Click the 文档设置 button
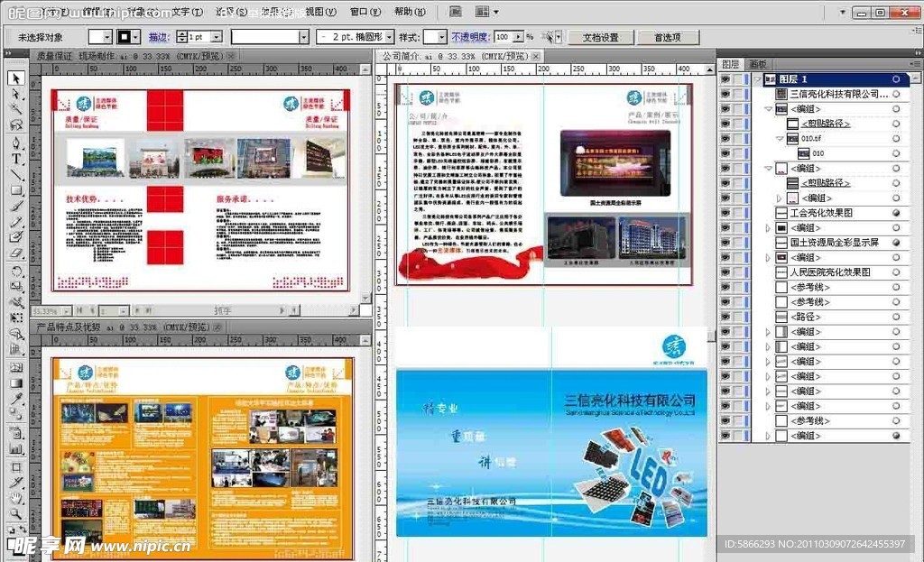The width and height of the screenshot is (924, 562). [600, 37]
